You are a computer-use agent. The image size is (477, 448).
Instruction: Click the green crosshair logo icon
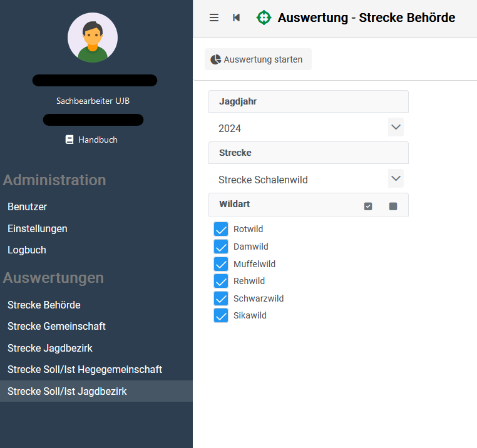click(264, 18)
